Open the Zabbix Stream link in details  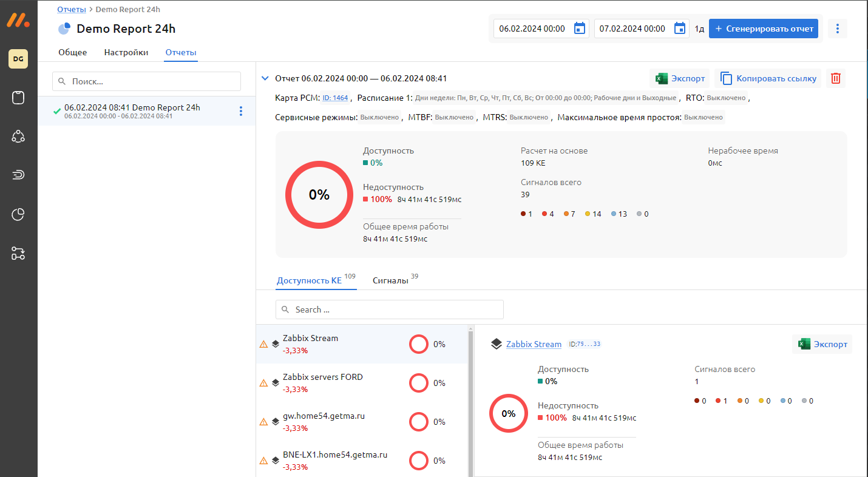(534, 344)
